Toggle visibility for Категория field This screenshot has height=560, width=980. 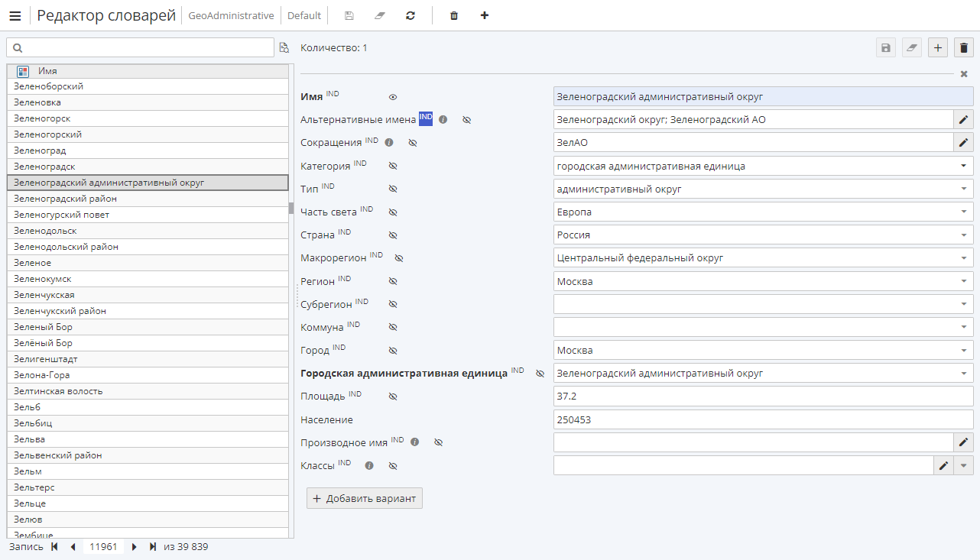tap(393, 166)
